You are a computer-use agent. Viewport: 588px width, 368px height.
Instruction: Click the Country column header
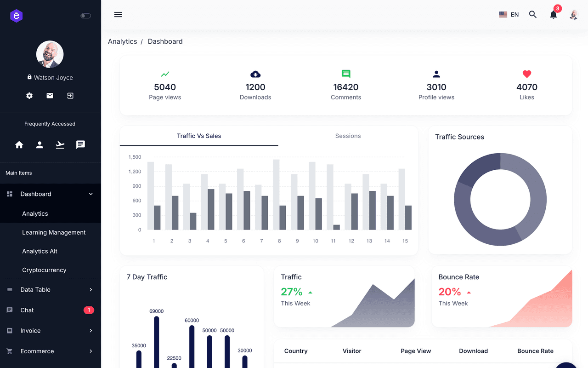tap(296, 351)
